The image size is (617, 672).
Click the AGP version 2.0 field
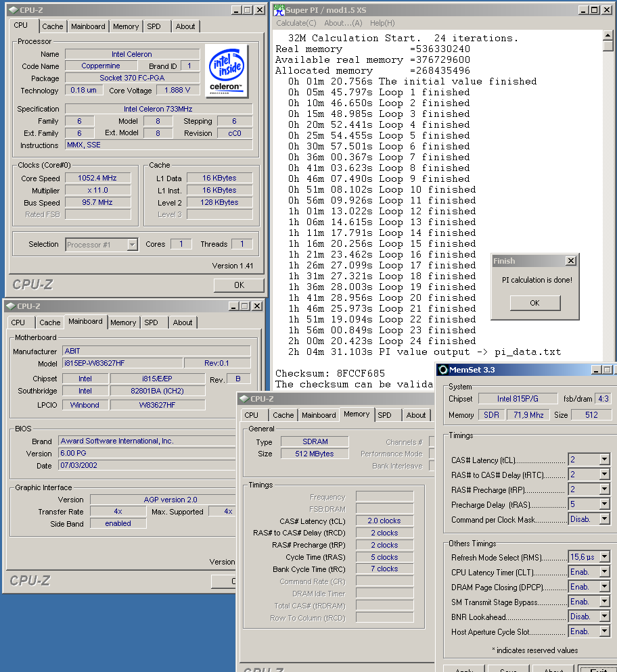163,500
